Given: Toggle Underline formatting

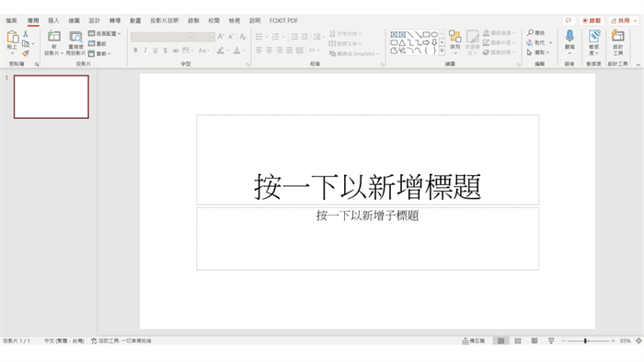Looking at the screenshot, I should coord(155,50).
